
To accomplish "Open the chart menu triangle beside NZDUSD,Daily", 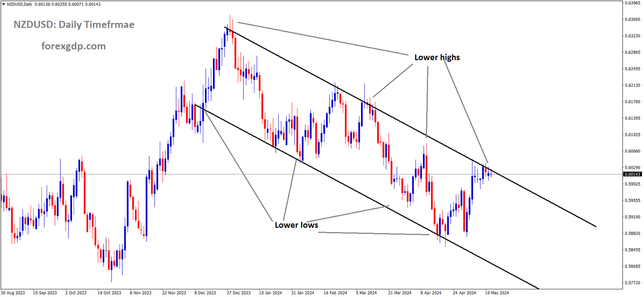I will pos(3,4).
